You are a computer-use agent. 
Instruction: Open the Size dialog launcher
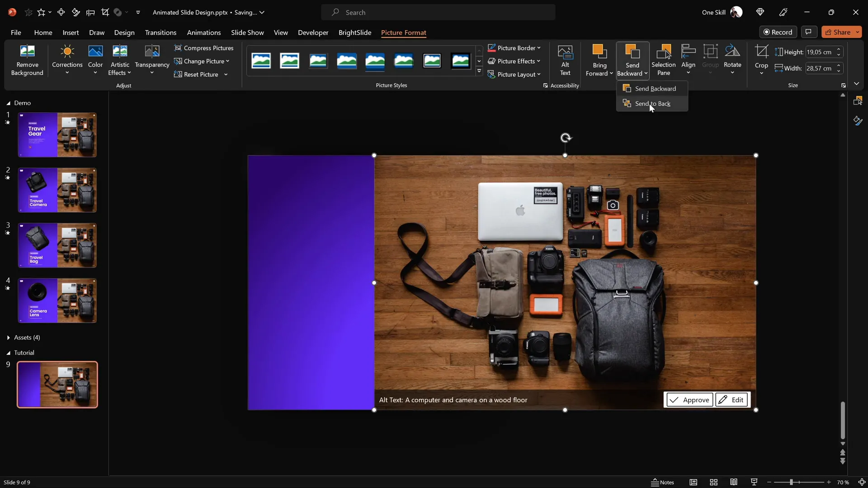click(x=843, y=85)
